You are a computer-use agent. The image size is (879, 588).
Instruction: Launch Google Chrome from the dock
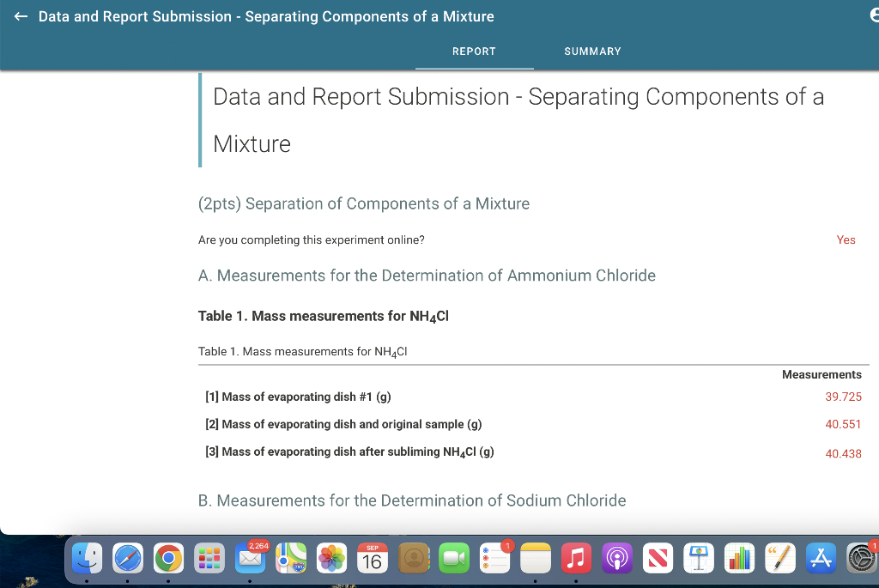[167, 558]
